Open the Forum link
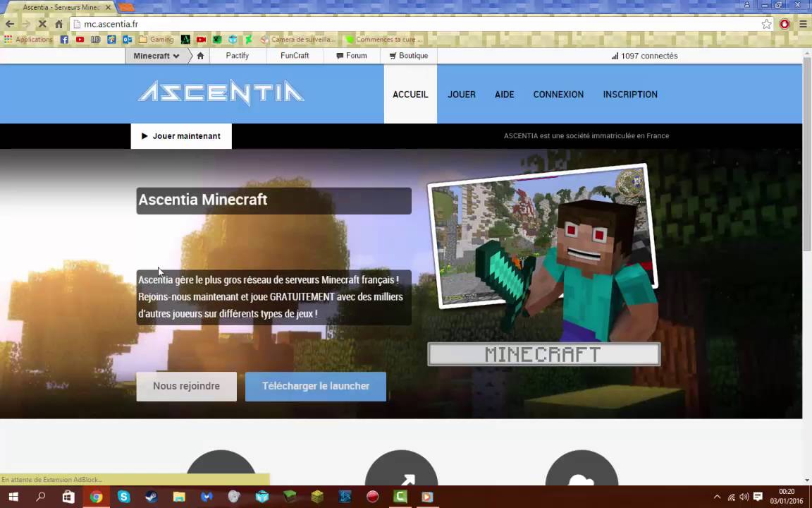812x508 pixels. (352, 56)
